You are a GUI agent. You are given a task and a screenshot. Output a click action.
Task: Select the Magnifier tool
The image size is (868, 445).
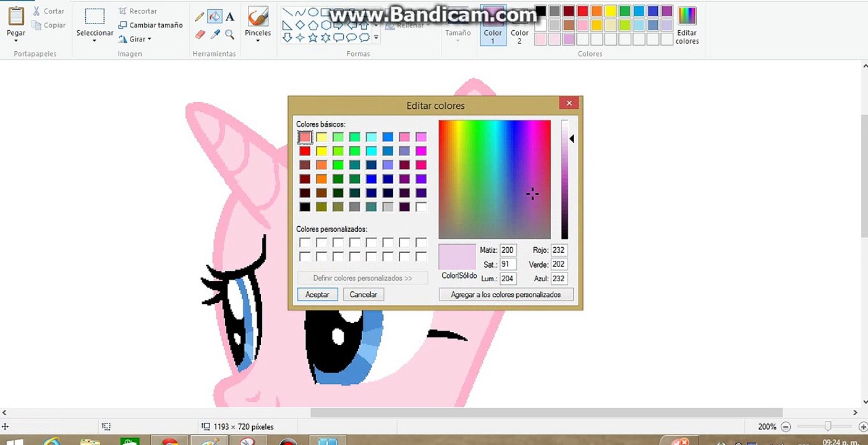[230, 35]
